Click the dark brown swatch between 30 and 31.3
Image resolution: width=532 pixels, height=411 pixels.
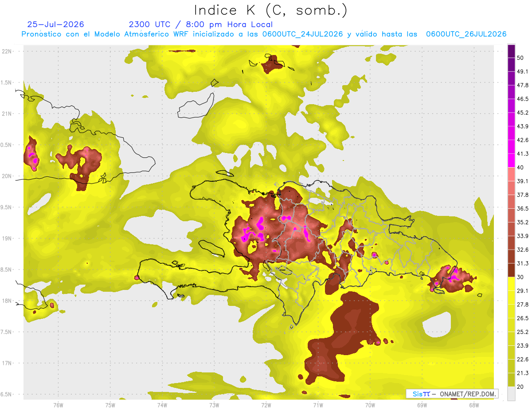pyautogui.click(x=511, y=270)
